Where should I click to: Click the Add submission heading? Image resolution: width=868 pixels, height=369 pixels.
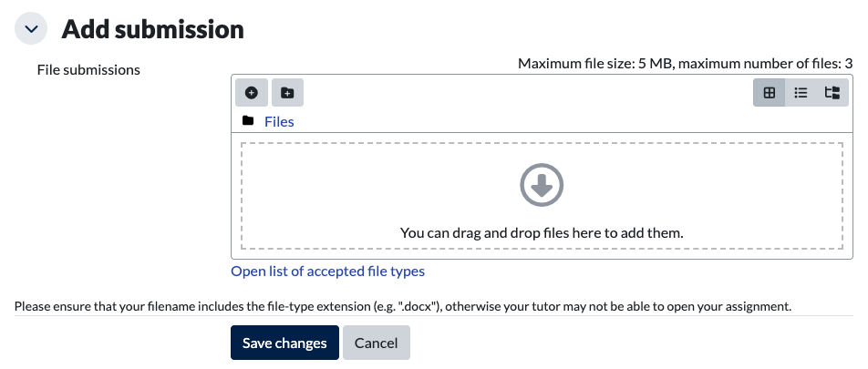coord(152,29)
